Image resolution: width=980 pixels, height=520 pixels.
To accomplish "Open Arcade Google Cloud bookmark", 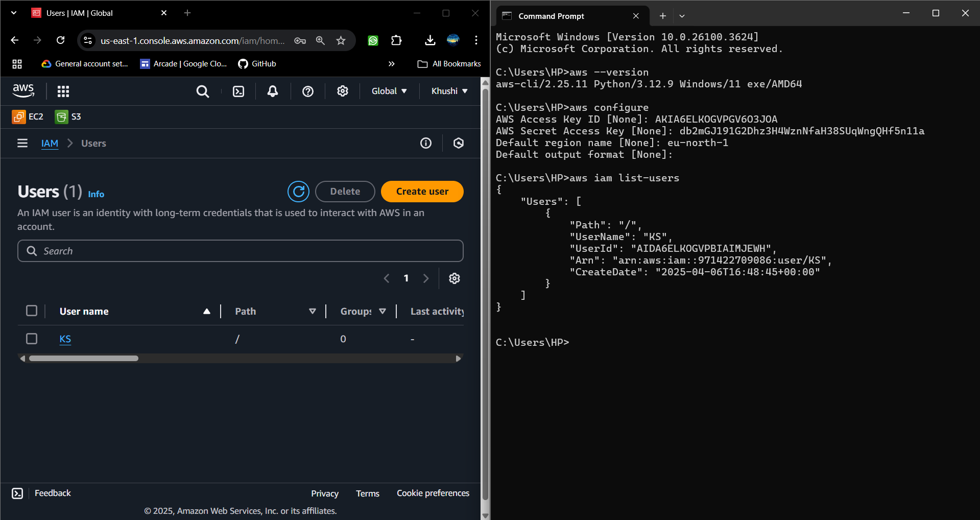I will [183, 64].
